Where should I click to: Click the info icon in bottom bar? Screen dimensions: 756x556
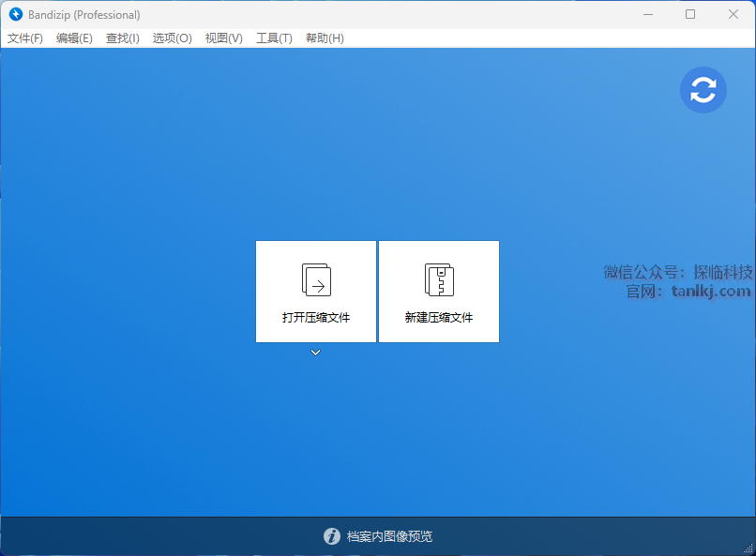click(x=332, y=536)
